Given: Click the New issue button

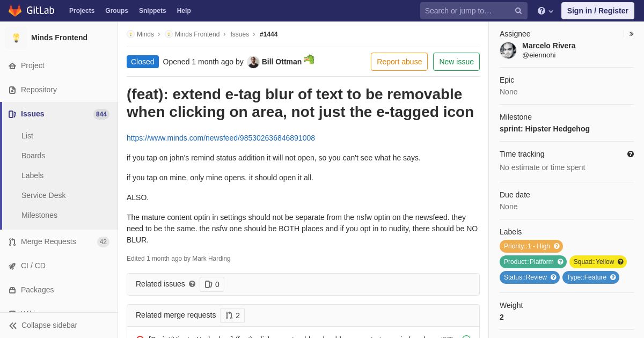Looking at the screenshot, I should click(456, 62).
